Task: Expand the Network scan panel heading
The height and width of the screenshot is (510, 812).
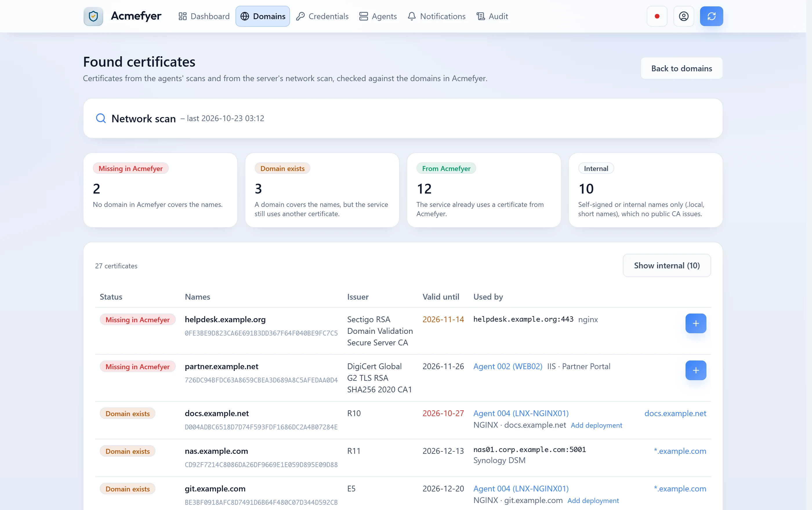Action: point(144,119)
